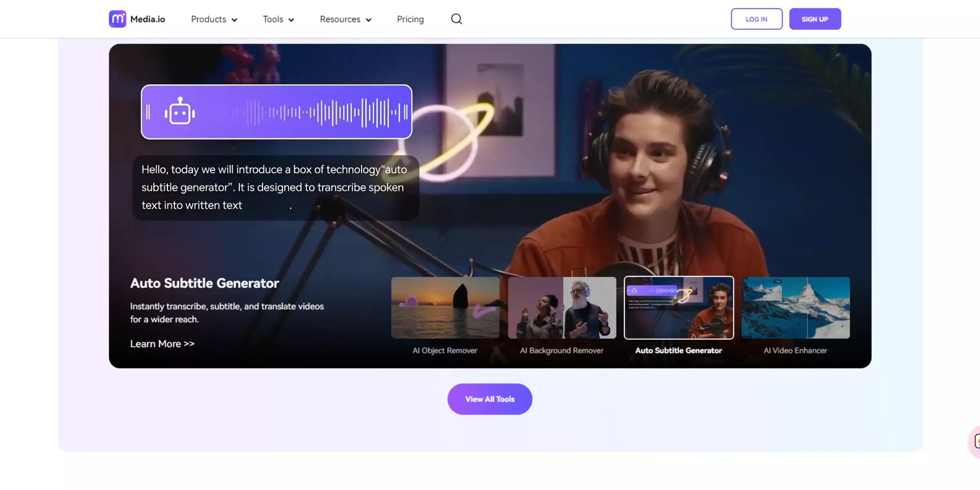The height and width of the screenshot is (490, 980).
Task: Click the robot/AI waveform icon
Action: pyautogui.click(x=179, y=111)
